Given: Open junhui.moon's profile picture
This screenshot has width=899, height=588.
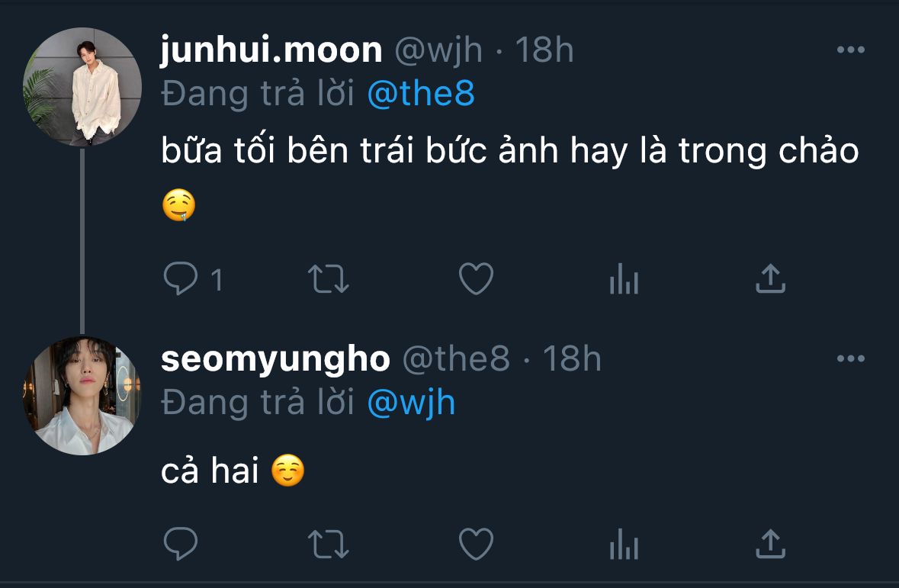Looking at the screenshot, I should coord(82,87).
